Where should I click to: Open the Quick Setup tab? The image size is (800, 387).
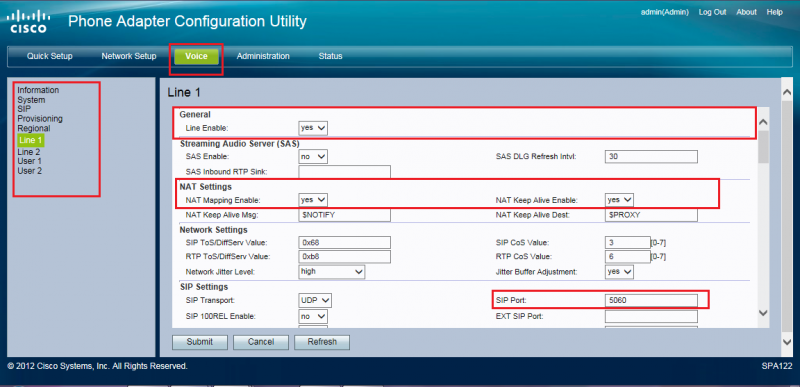(x=49, y=56)
